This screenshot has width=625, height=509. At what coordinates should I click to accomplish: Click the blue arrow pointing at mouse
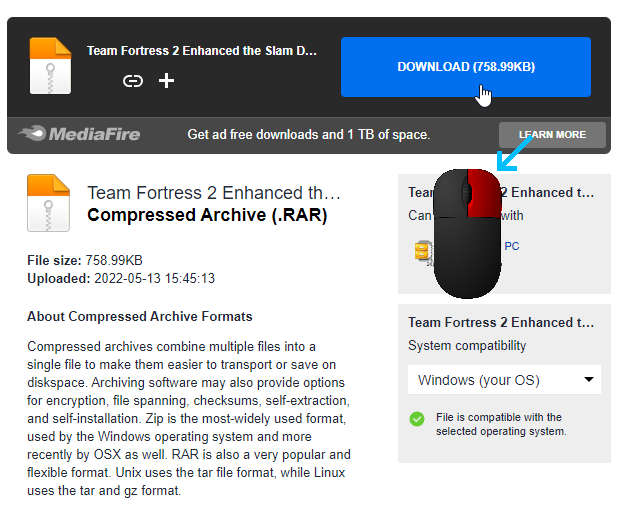[x=514, y=153]
